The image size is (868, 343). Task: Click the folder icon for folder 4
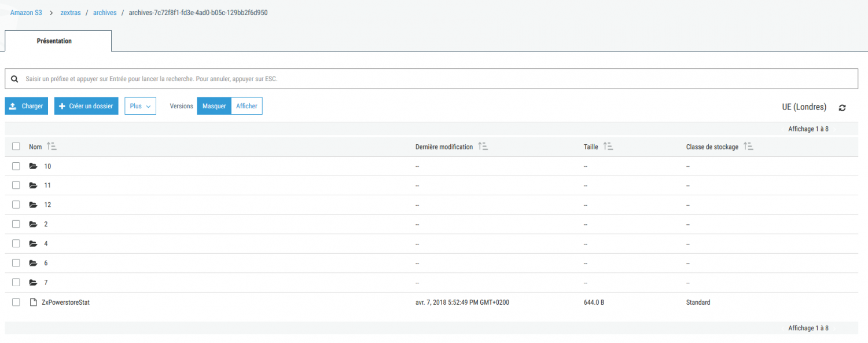pos(33,244)
